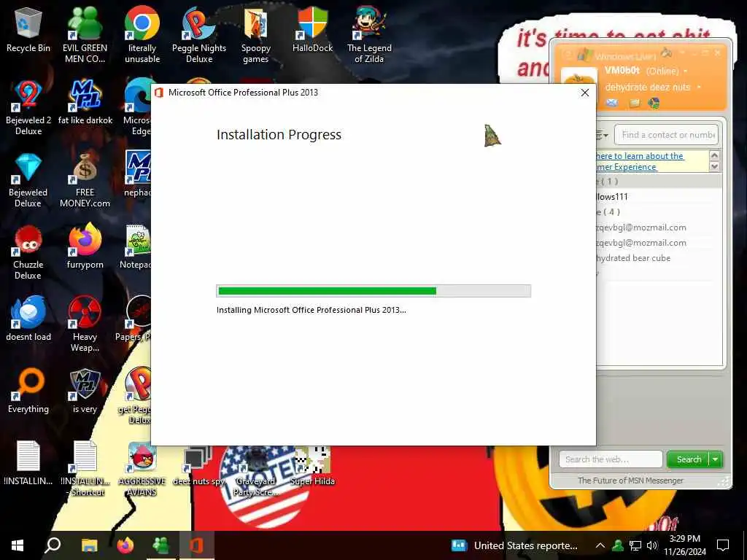Image resolution: width=747 pixels, height=560 pixels.
Task: Launch the HalloDock desktop shortcut
Action: [312, 29]
